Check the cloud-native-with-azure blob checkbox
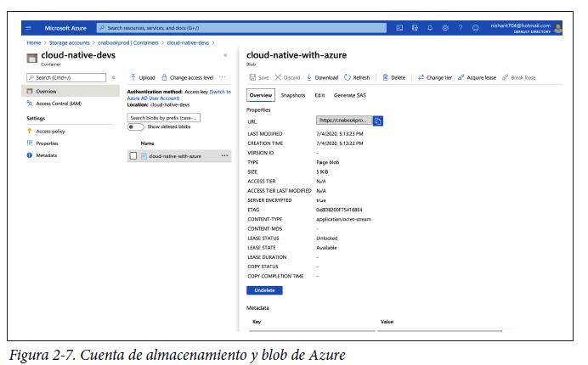The height and width of the screenshot is (365, 588). tap(133, 156)
